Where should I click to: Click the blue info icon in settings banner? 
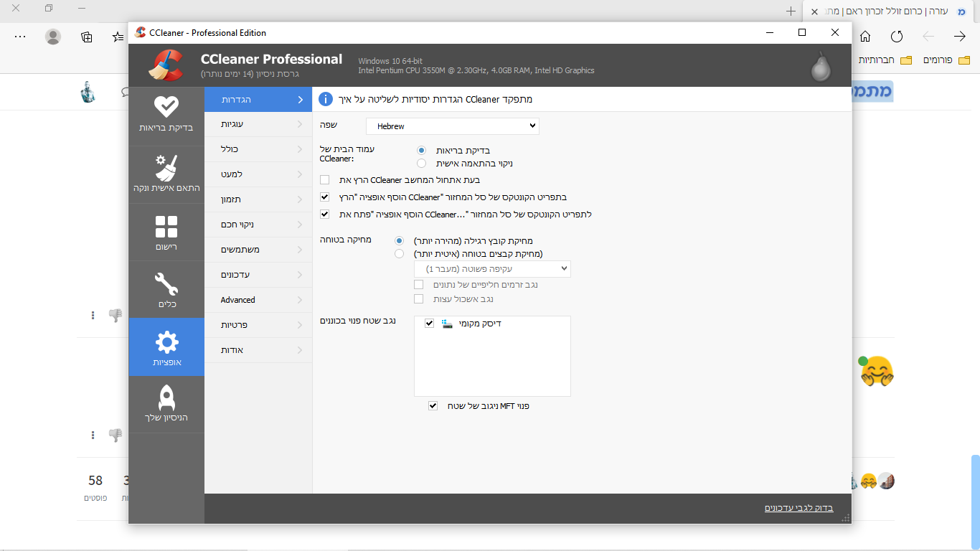(326, 99)
